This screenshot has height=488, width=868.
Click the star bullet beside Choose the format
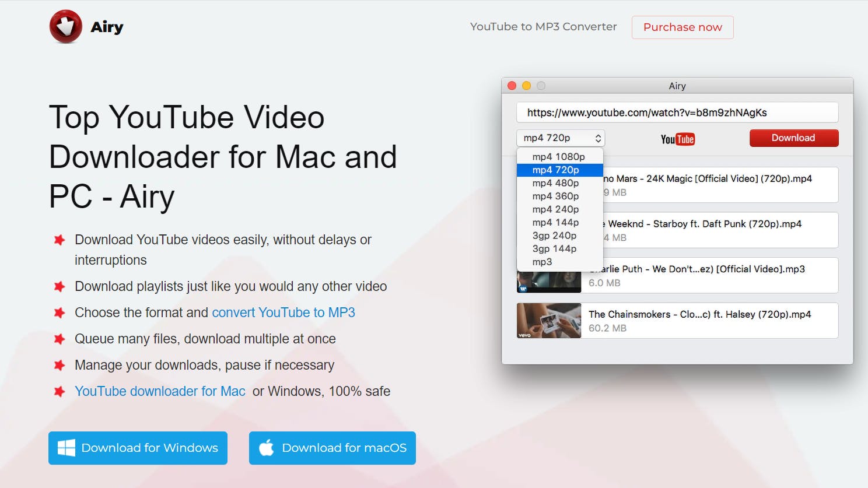tap(60, 313)
